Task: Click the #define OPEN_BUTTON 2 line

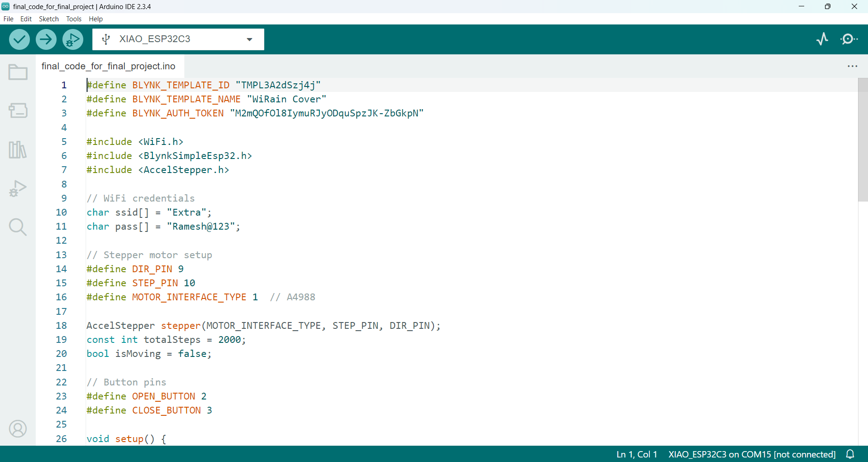Action: (147, 396)
